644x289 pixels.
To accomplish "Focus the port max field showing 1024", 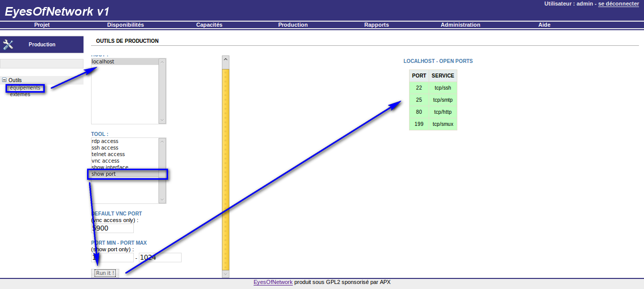I will click(160, 257).
